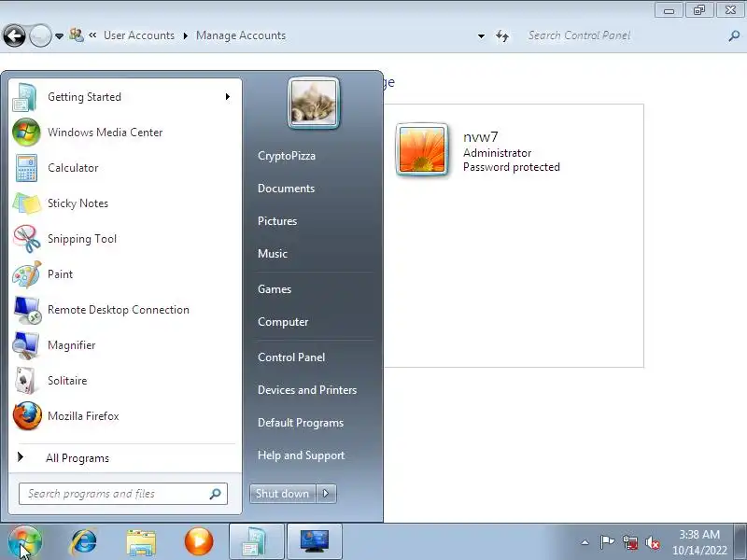Switch to the Control Panel taskbar window
This screenshot has height=560, width=747.
click(315, 541)
